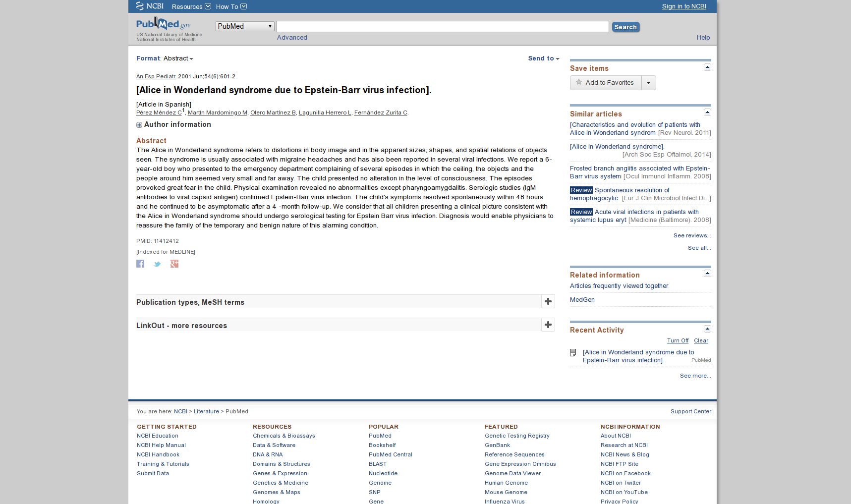The image size is (851, 504).
Task: Open the How To menu
Action: tap(231, 6)
